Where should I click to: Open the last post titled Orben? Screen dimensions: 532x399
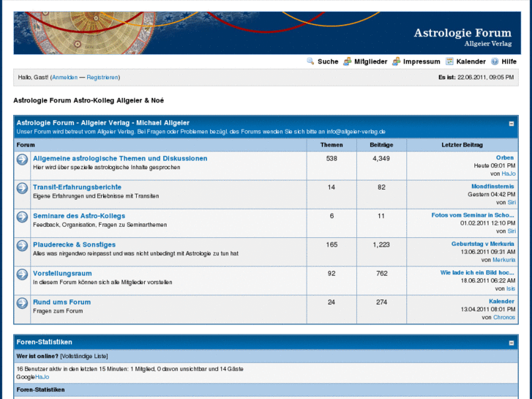[x=505, y=157]
